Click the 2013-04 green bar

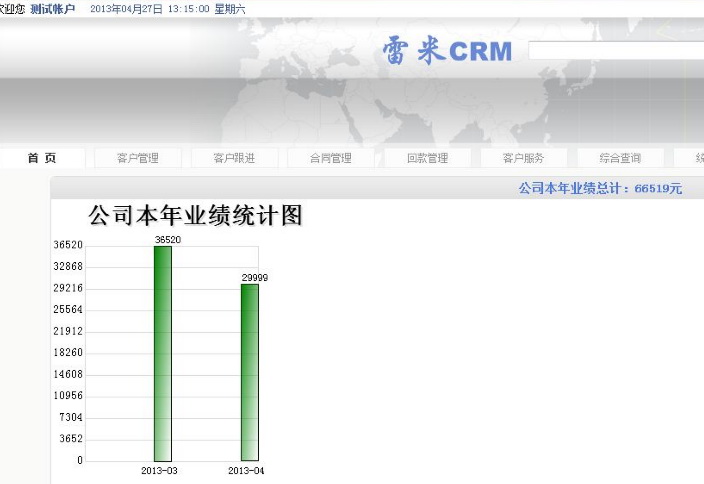(250, 372)
